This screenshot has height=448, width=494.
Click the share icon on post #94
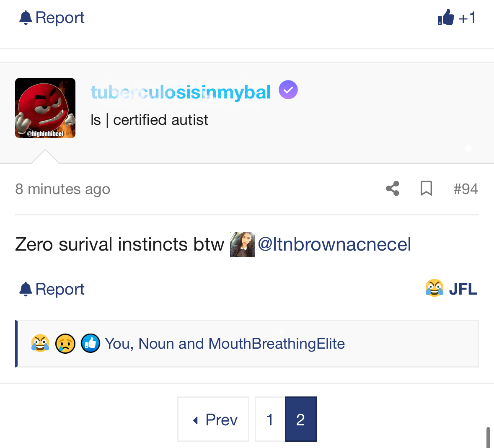click(x=393, y=189)
